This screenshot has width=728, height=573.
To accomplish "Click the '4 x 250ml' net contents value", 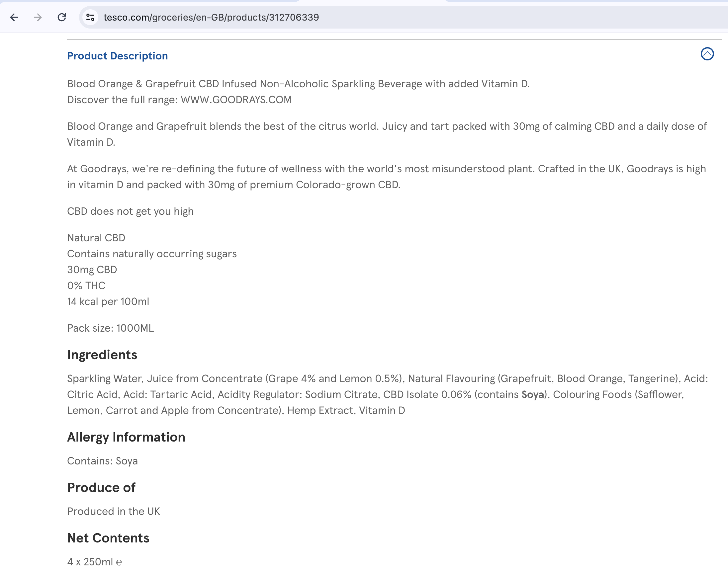I will (91, 562).
